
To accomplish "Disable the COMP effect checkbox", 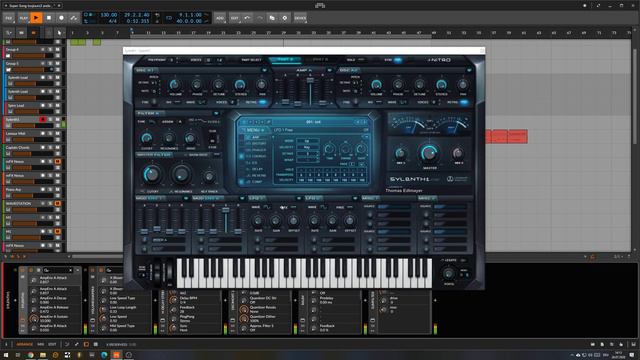I will 242,182.
